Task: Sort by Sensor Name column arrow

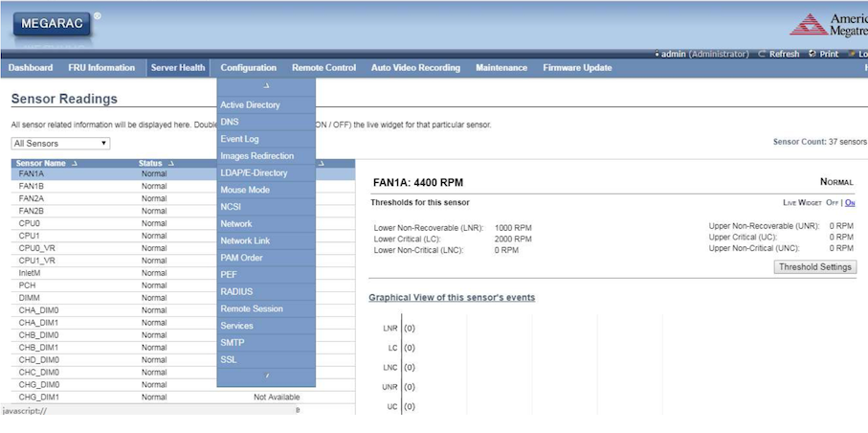Action: (x=74, y=164)
